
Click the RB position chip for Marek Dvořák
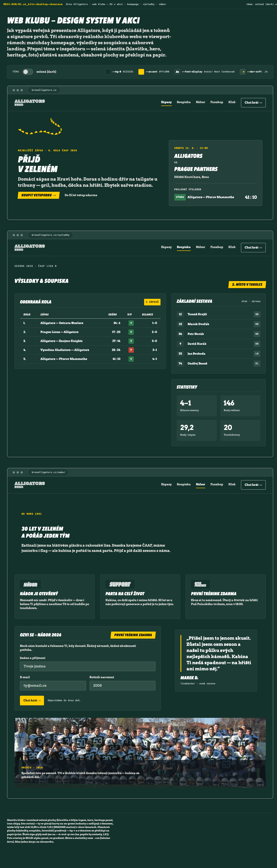coord(257,324)
